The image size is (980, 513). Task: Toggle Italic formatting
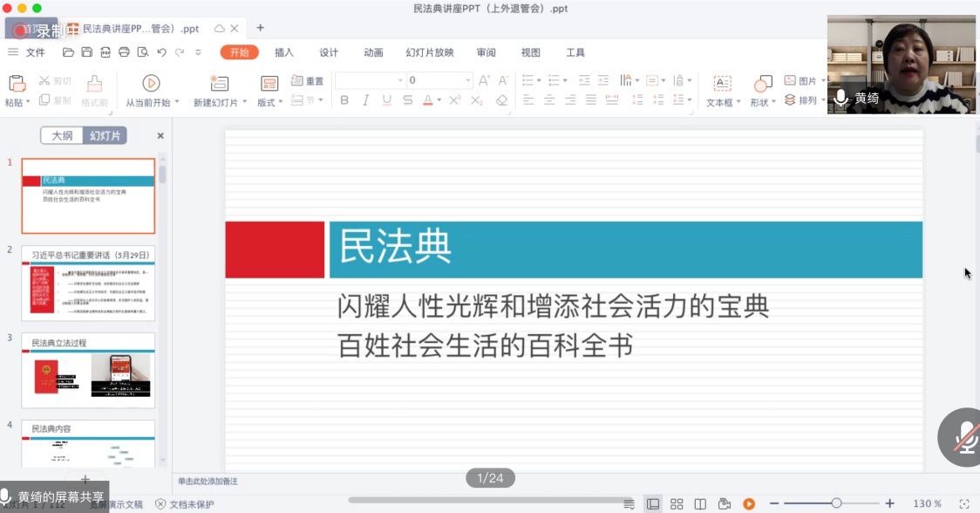365,100
